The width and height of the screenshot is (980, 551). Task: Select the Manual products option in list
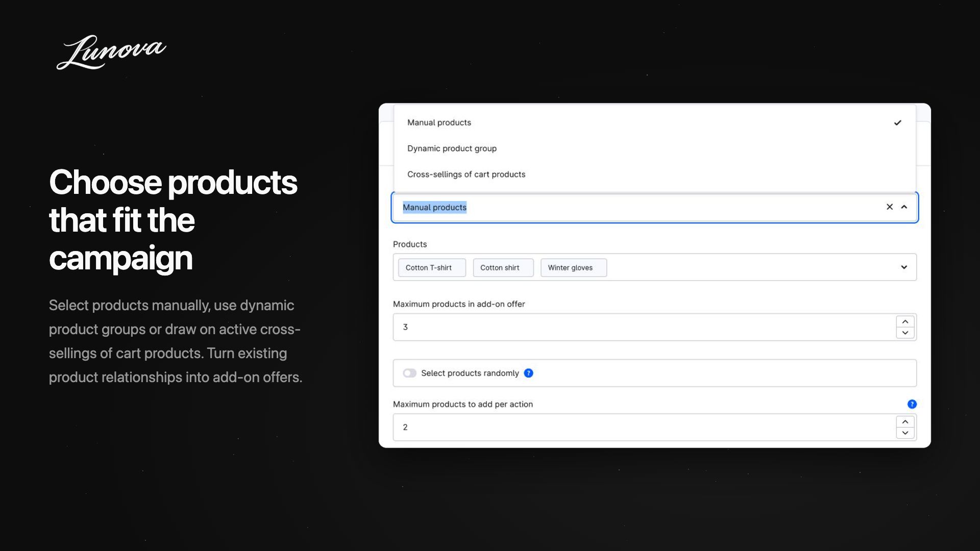(x=655, y=122)
